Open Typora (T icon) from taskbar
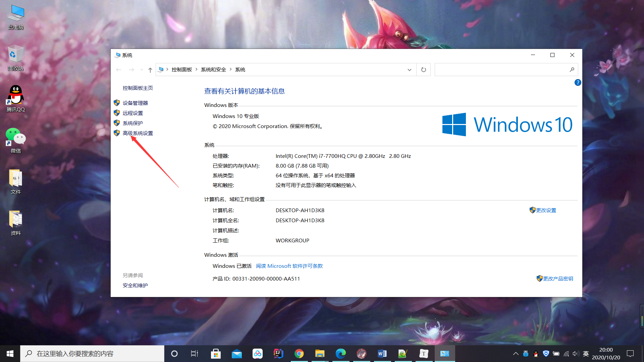This screenshot has width=644, height=362. 424,354
